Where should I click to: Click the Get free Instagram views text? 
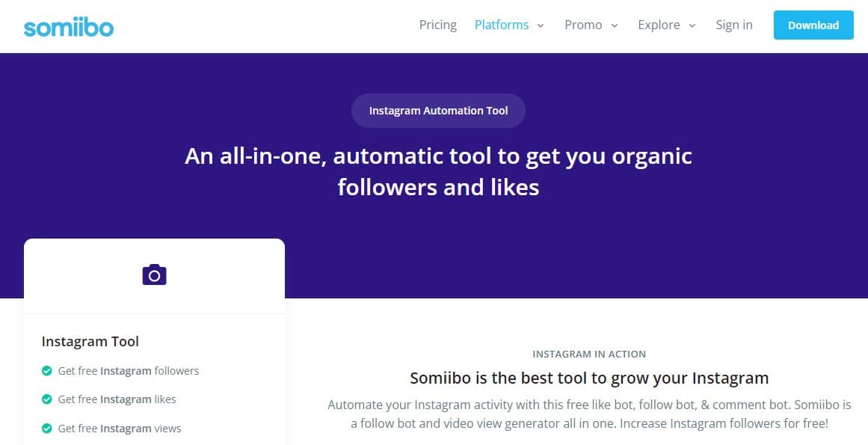coord(120,429)
